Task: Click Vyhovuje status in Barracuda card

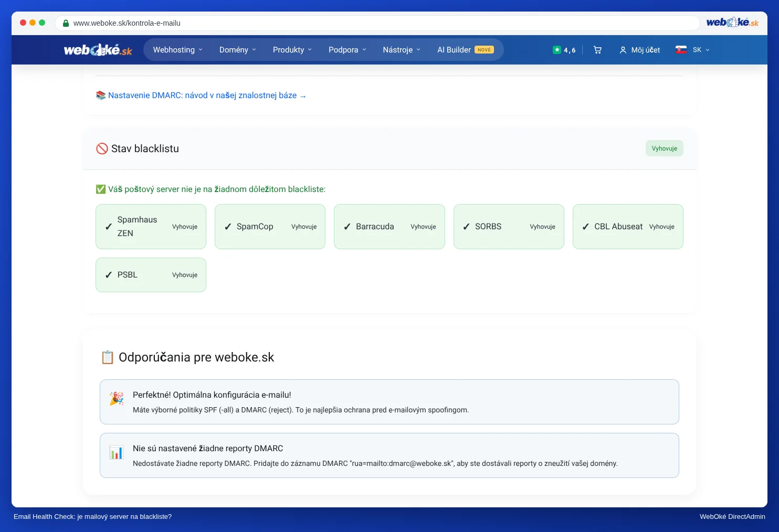Action: [x=423, y=227]
